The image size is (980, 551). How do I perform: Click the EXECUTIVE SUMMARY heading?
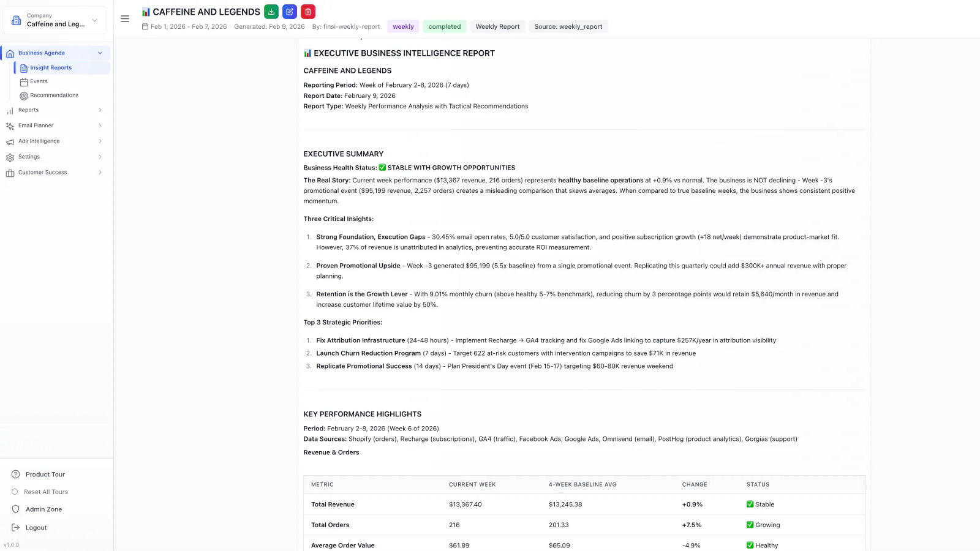(344, 154)
